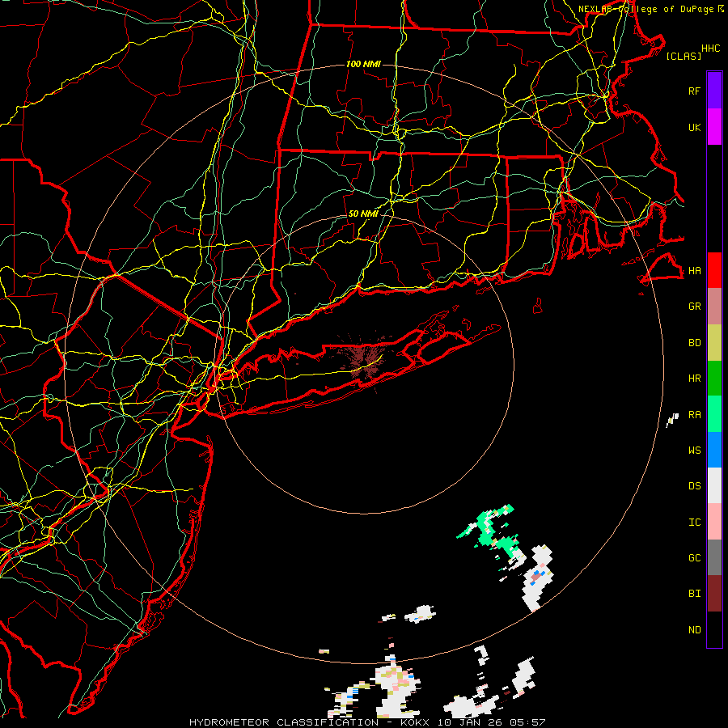728x728 pixels.
Task: Click the "DS" legend label
Action: coord(694,486)
